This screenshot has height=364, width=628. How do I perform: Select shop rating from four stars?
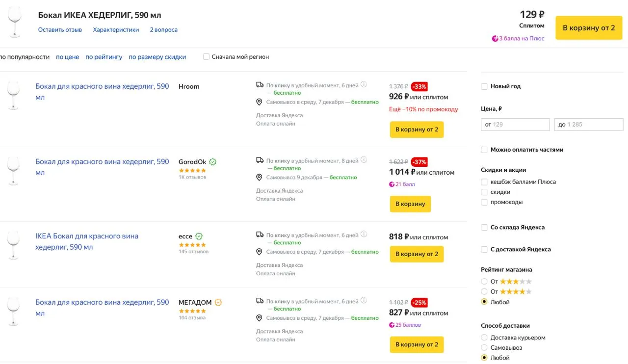[x=484, y=292]
